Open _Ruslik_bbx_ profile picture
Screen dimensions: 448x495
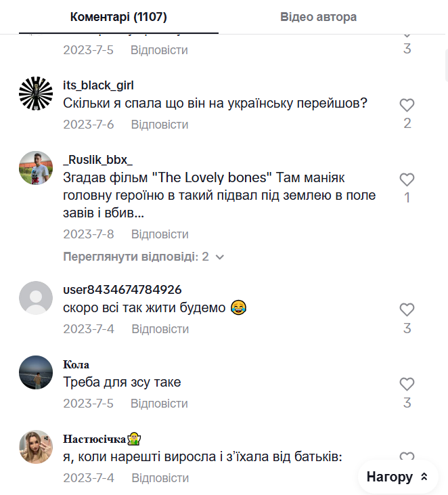36,168
